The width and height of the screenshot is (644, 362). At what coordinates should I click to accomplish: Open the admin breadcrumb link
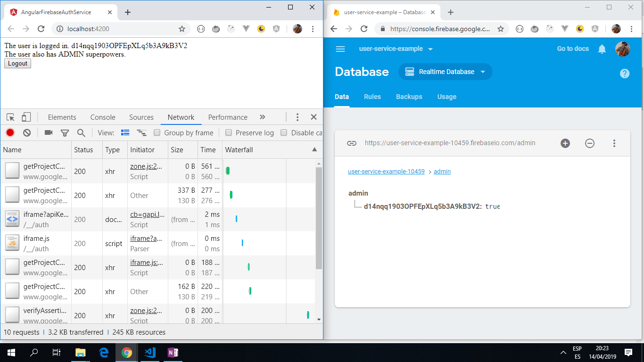pos(442,172)
